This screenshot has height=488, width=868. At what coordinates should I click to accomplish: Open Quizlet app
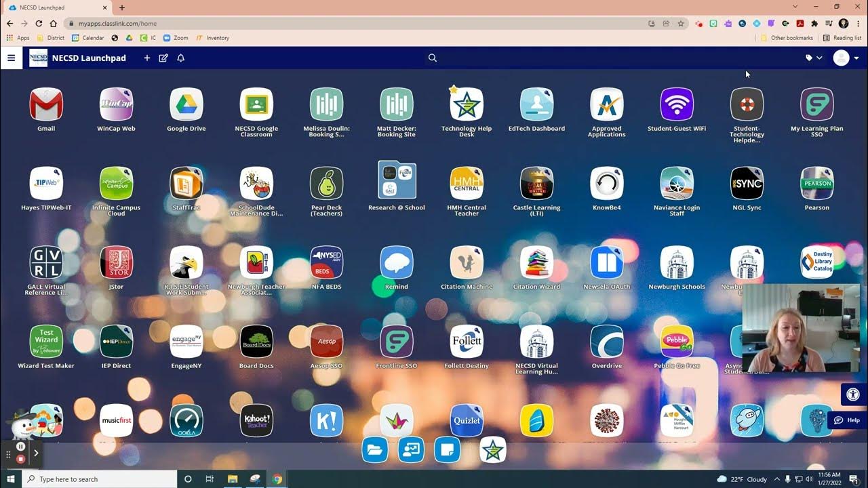pos(467,420)
